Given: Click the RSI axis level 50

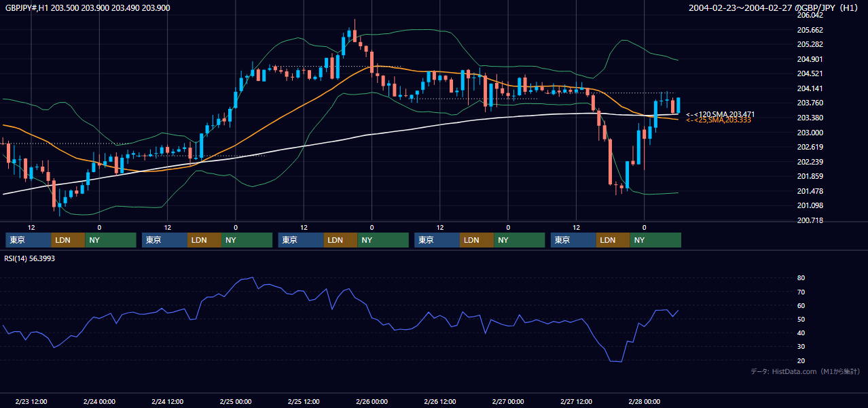Looking at the screenshot, I should [x=801, y=319].
